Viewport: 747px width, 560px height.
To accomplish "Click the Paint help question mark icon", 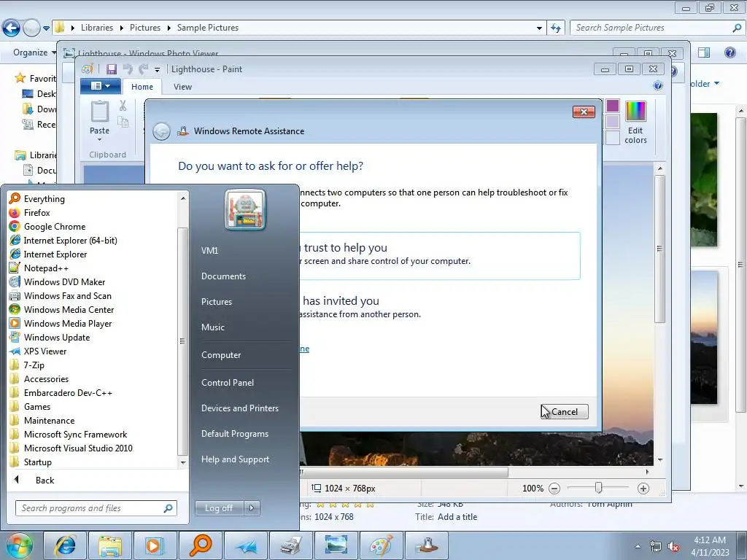I will [658, 85].
